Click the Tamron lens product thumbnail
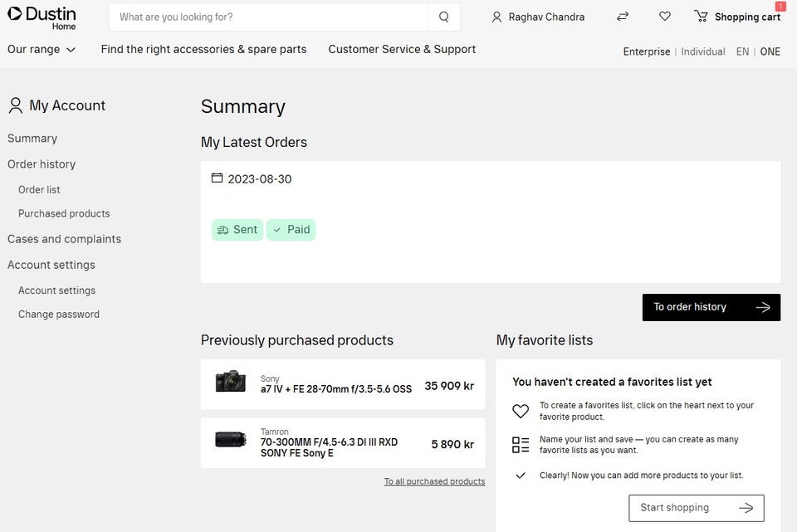 (x=230, y=440)
